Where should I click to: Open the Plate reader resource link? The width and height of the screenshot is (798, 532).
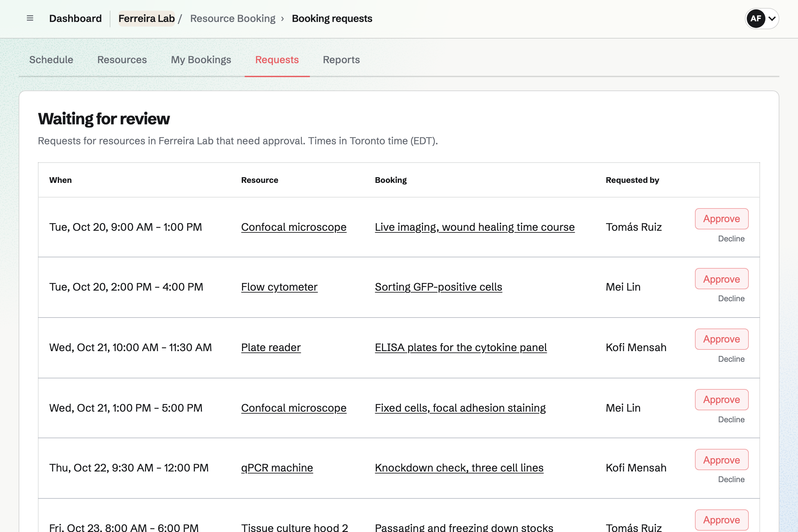coord(271,347)
